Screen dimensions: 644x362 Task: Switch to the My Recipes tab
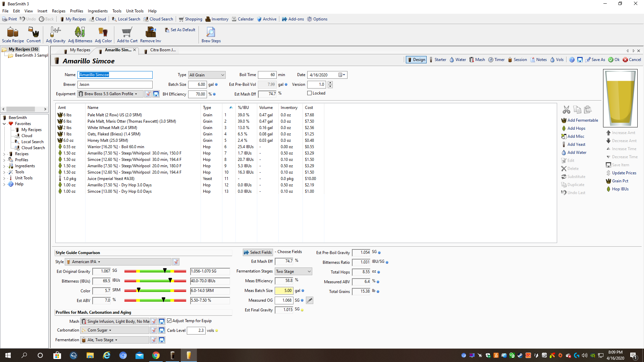(77, 50)
